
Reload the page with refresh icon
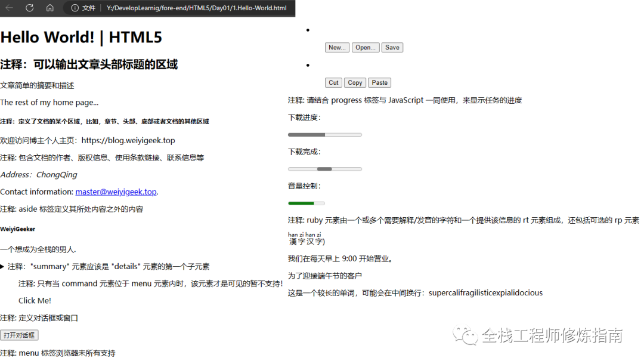30,8
